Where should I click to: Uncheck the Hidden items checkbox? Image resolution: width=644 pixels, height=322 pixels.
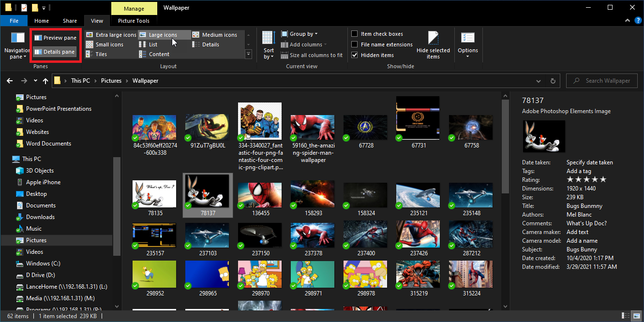click(355, 55)
